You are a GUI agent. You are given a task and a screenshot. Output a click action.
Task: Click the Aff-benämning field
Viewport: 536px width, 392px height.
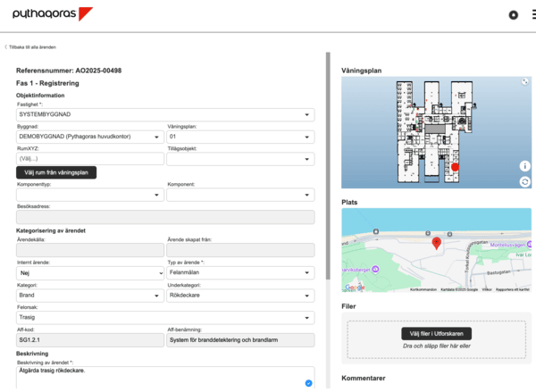click(x=240, y=340)
